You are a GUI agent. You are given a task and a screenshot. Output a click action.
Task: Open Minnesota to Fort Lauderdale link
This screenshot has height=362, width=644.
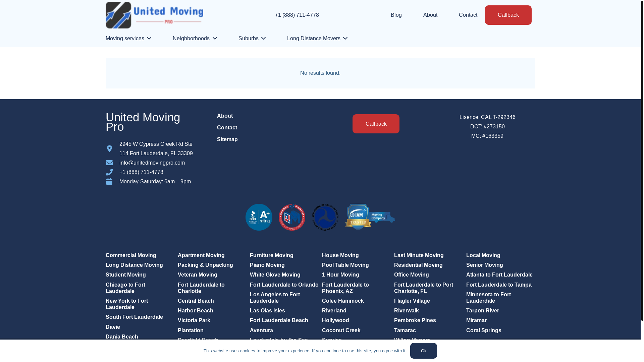click(489, 298)
